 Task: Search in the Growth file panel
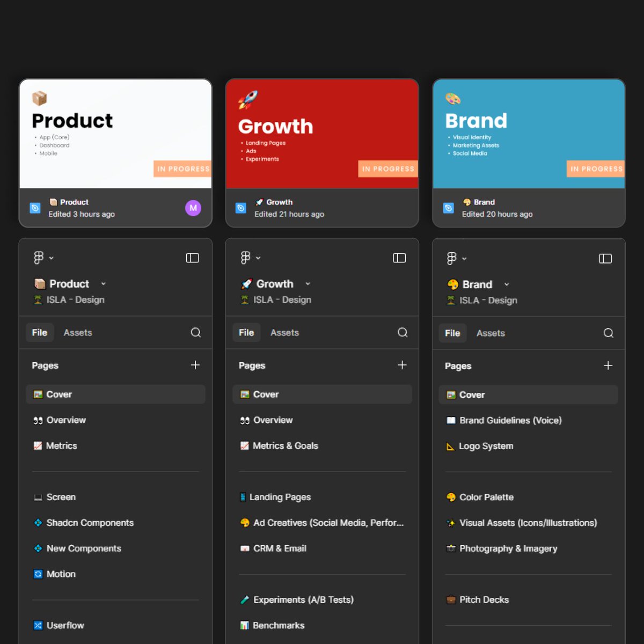[x=402, y=333]
